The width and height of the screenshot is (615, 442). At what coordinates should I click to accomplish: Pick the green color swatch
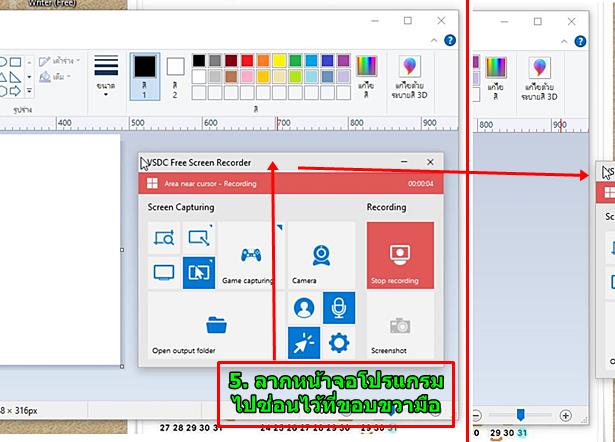point(295,60)
